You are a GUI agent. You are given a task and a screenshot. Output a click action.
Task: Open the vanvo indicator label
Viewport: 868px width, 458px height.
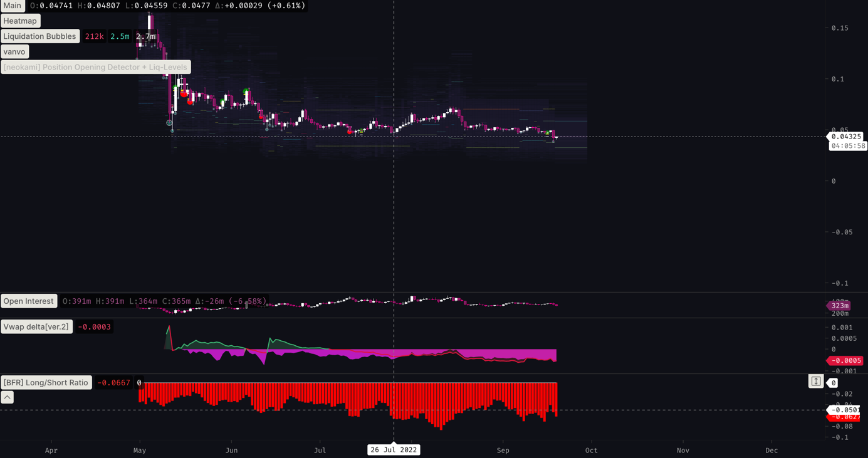point(14,51)
